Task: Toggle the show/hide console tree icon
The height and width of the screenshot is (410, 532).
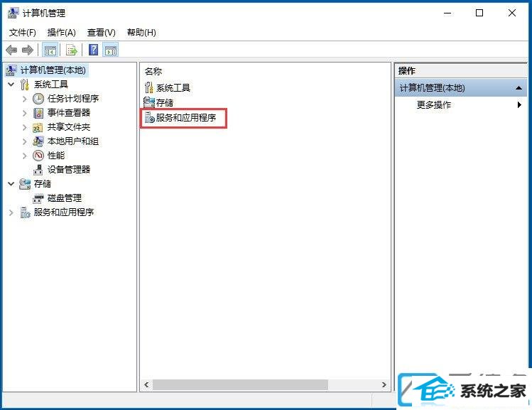Action: pyautogui.click(x=50, y=50)
